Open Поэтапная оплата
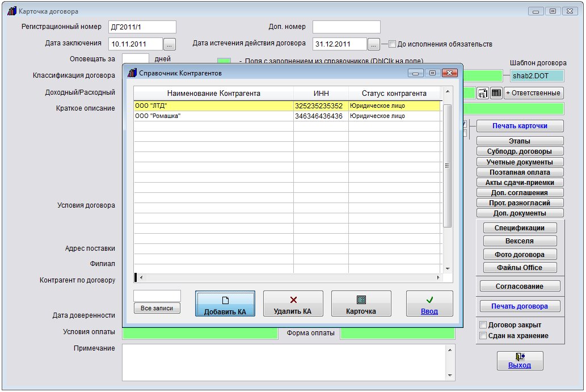Viewport: 586px width, 392px height. tap(520, 172)
